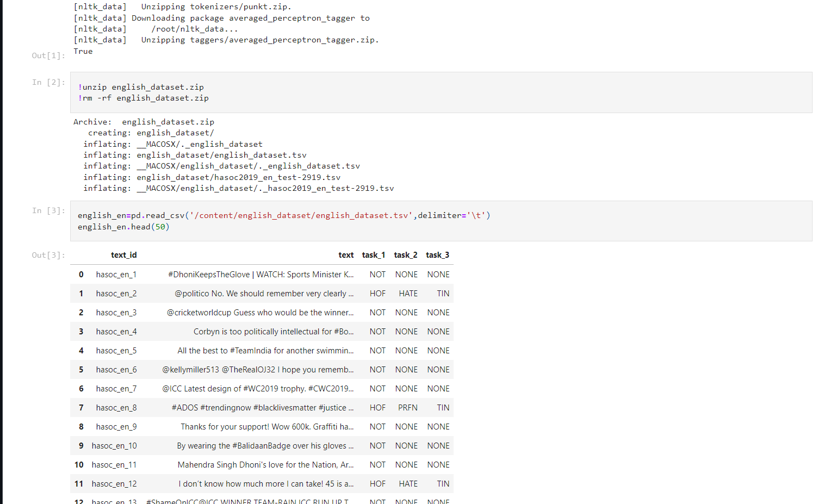Click the Thanks for your support tweet
This screenshot has width=824, height=504.
pyautogui.click(x=267, y=427)
